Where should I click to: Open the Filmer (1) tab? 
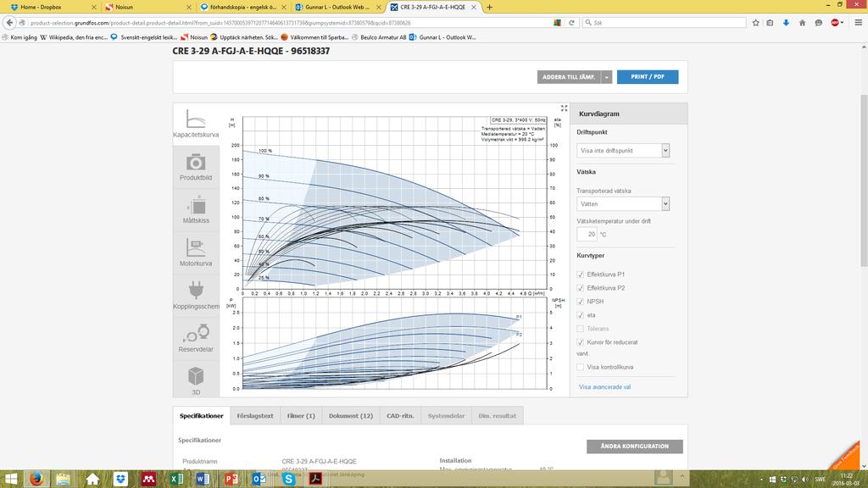pyautogui.click(x=301, y=416)
